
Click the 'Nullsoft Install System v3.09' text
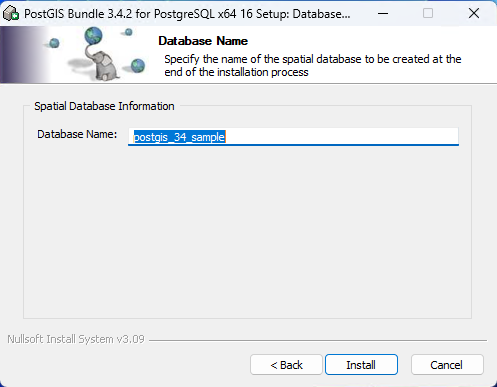tap(76, 339)
